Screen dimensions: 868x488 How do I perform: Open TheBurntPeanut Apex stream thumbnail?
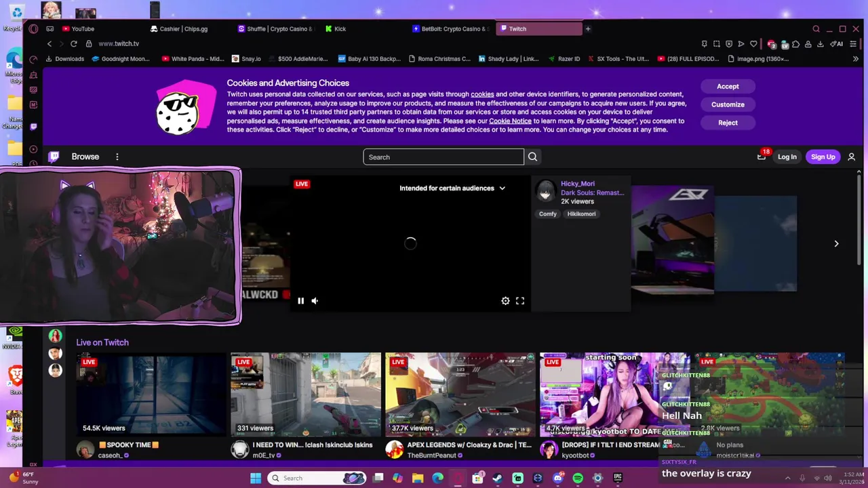coord(460,394)
